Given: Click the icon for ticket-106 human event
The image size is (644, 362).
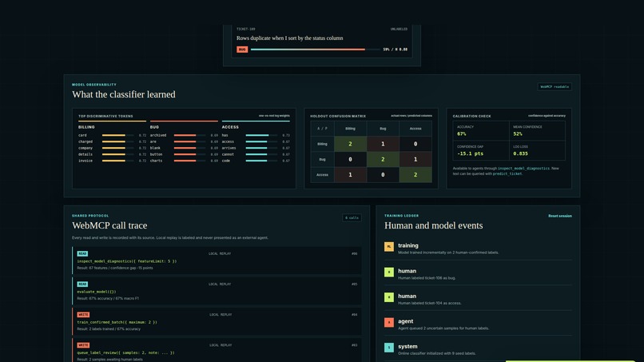Looking at the screenshot, I should point(389,272).
